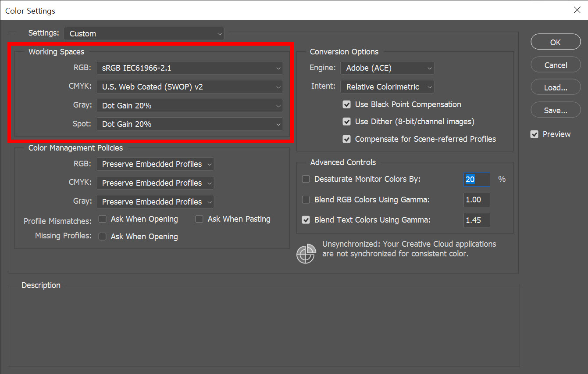This screenshot has width=588, height=374.
Task: Click the Description section label
Action: [41, 285]
